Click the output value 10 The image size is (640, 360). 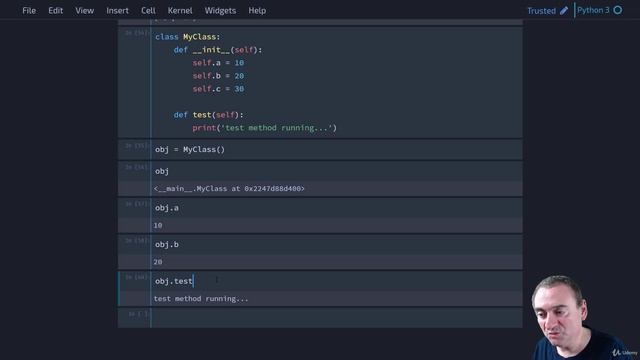pyautogui.click(x=158, y=225)
